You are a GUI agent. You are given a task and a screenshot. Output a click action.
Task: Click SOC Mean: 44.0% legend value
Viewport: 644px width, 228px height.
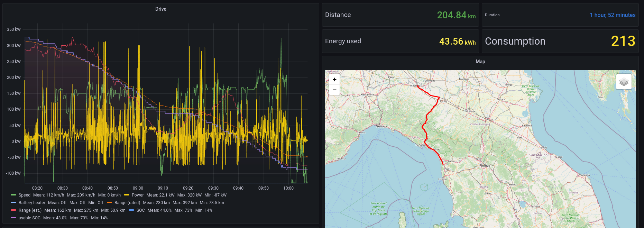click(159, 210)
